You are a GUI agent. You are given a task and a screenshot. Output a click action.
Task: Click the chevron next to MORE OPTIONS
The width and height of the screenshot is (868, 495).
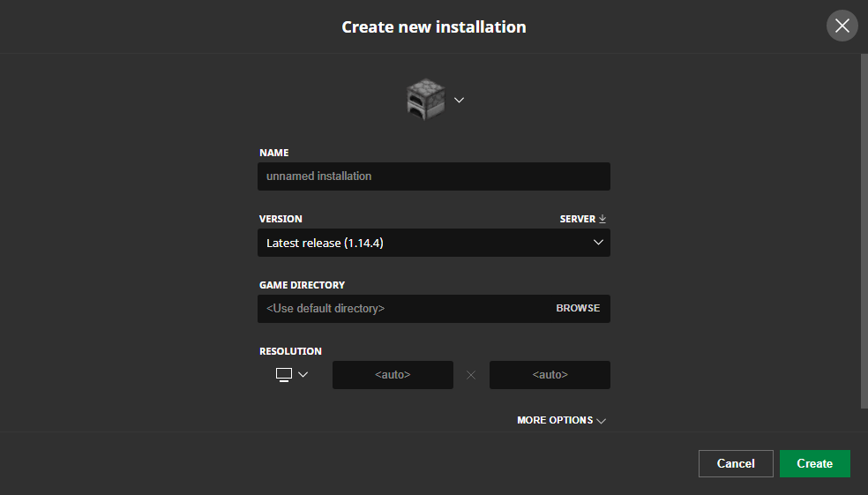(602, 421)
